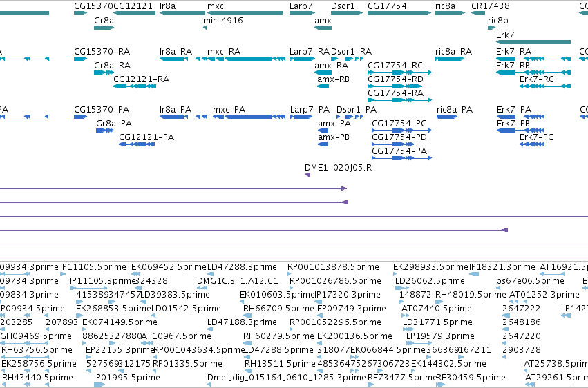Click EST IP01995.5prime
This screenshot has height=388, width=588.
click(x=127, y=378)
